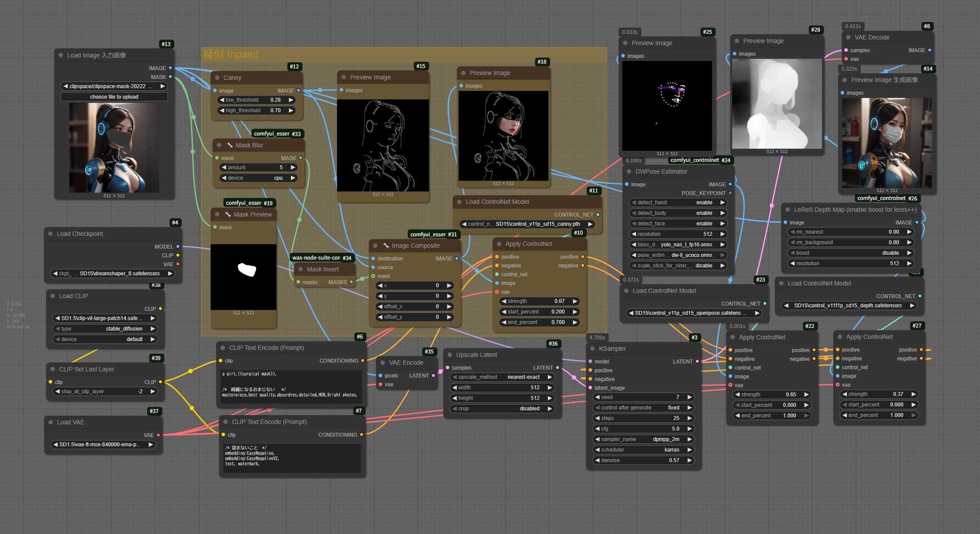980x534 pixels.
Task: Click the 疑似 Inpaint group title
Action: pos(231,54)
